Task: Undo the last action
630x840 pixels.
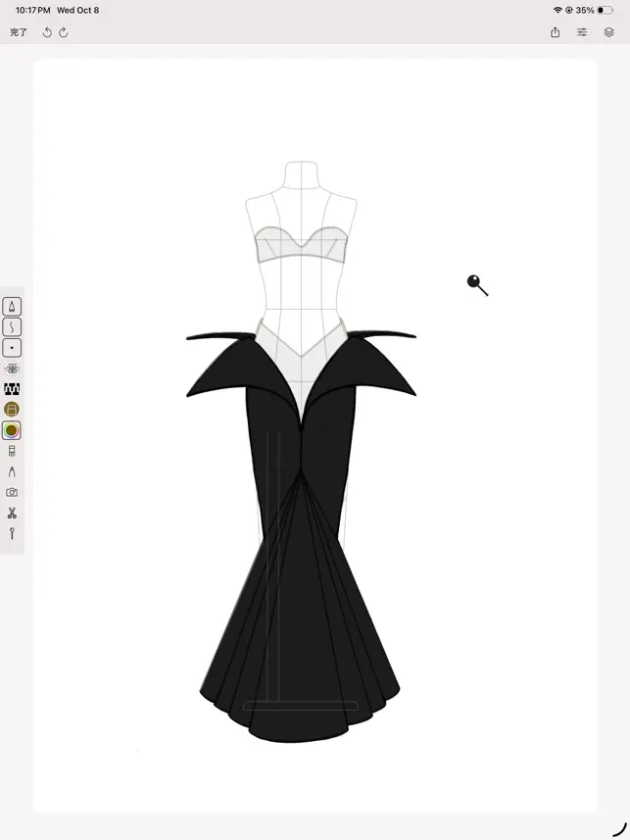Action: 47,32
